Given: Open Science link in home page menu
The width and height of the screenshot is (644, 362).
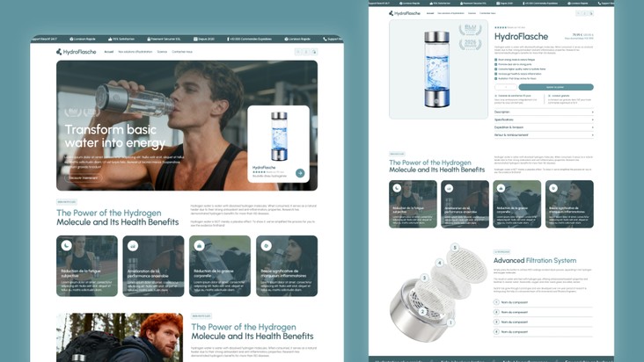Looking at the screenshot, I should coord(162,52).
